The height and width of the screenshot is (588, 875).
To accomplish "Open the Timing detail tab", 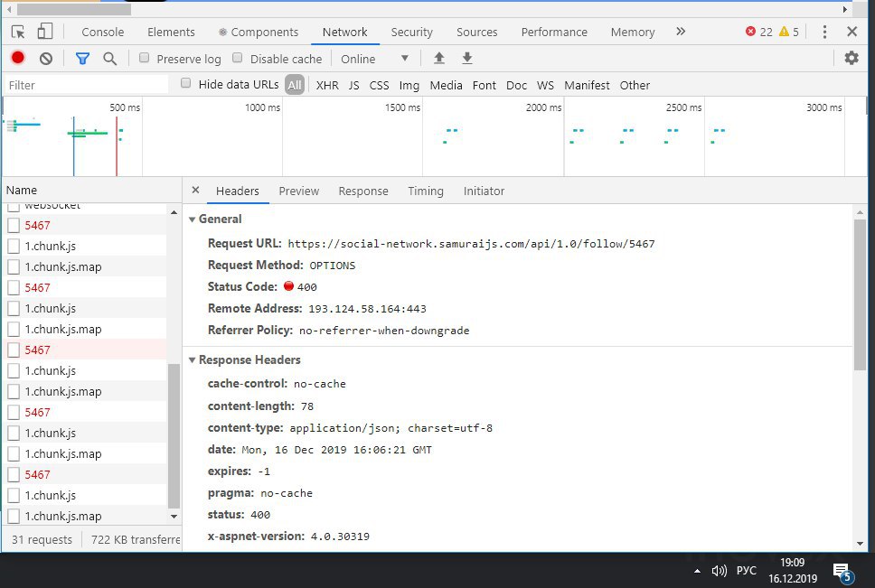I will (x=425, y=191).
